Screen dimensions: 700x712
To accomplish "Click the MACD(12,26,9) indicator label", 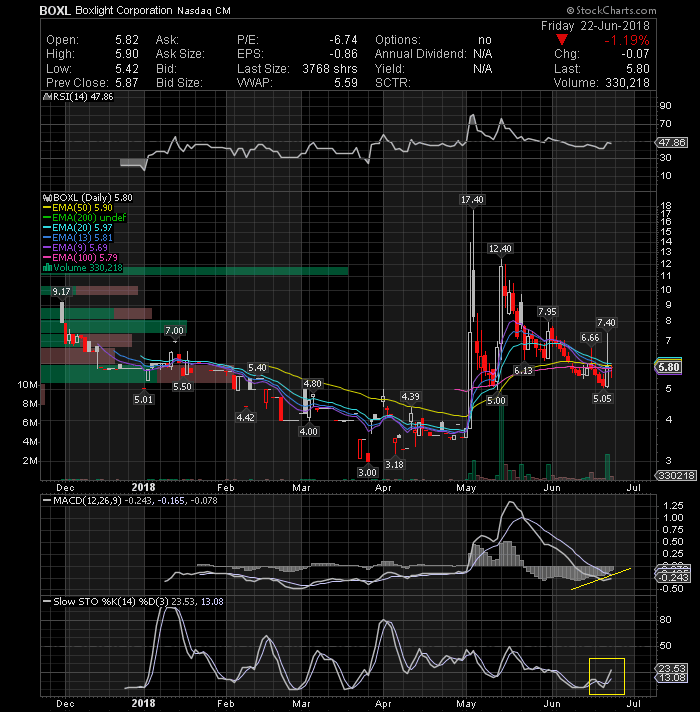I will 87,500.
